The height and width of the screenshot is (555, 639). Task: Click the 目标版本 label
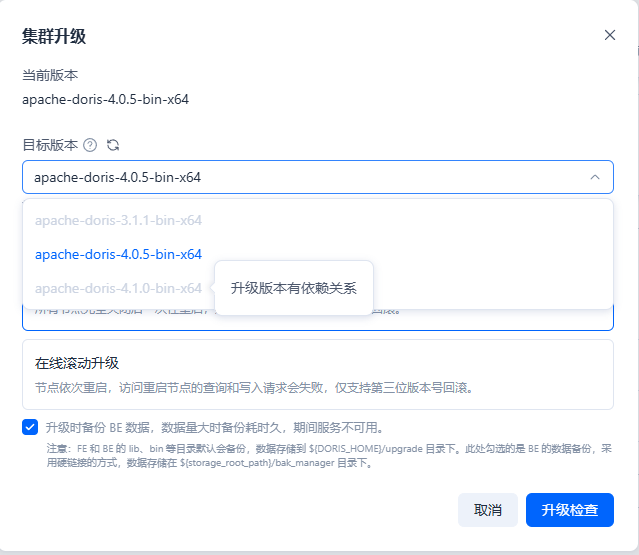50,145
